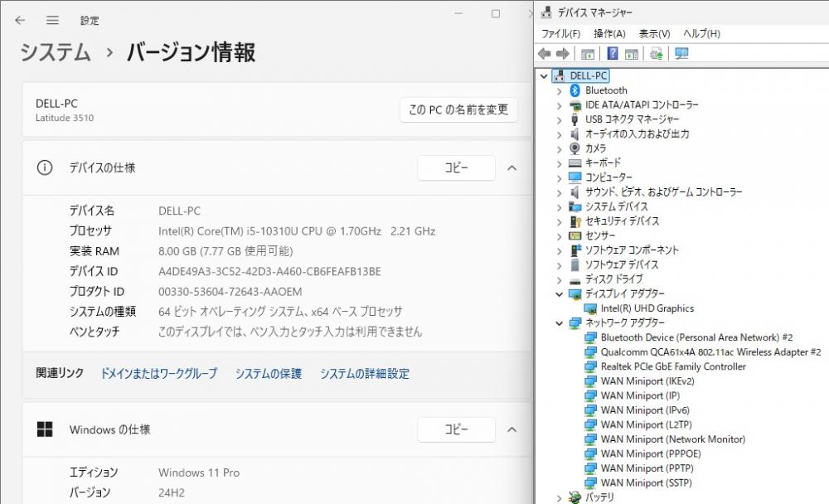Maximize the Settings window
The image size is (829, 504).
point(496,14)
